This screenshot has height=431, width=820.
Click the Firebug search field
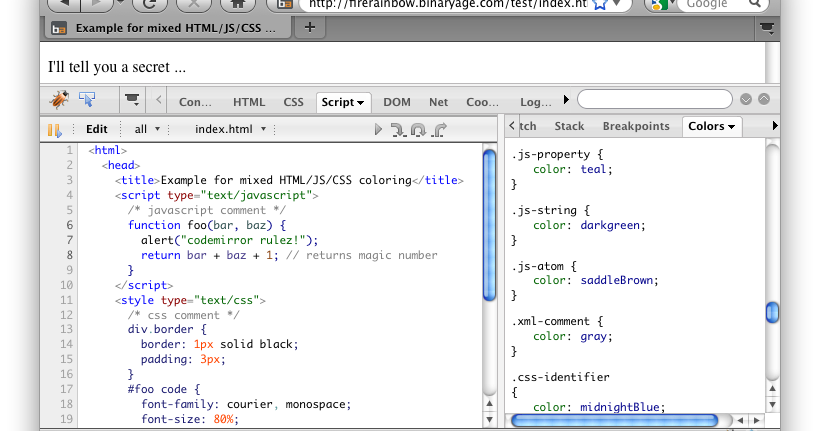coord(655,99)
